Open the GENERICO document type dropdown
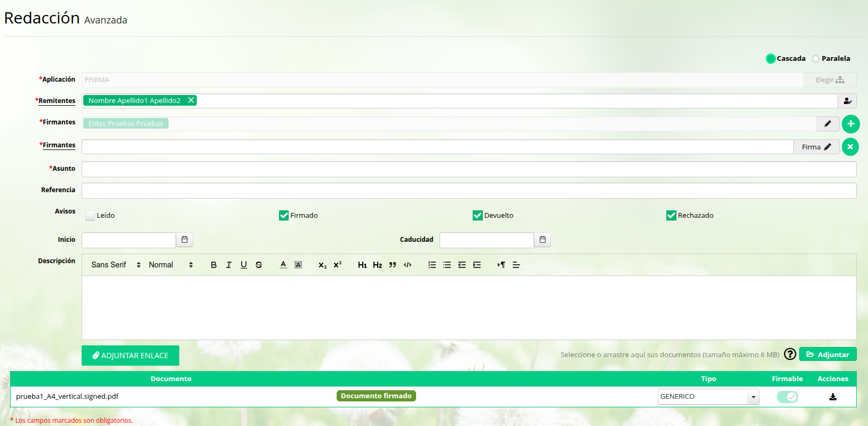Image resolution: width=868 pixels, height=426 pixels. 708,397
